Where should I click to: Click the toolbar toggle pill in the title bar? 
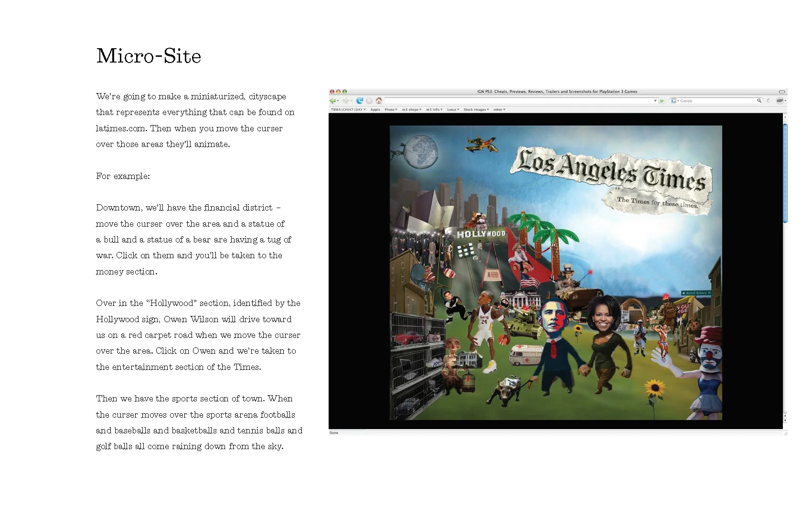(x=782, y=92)
